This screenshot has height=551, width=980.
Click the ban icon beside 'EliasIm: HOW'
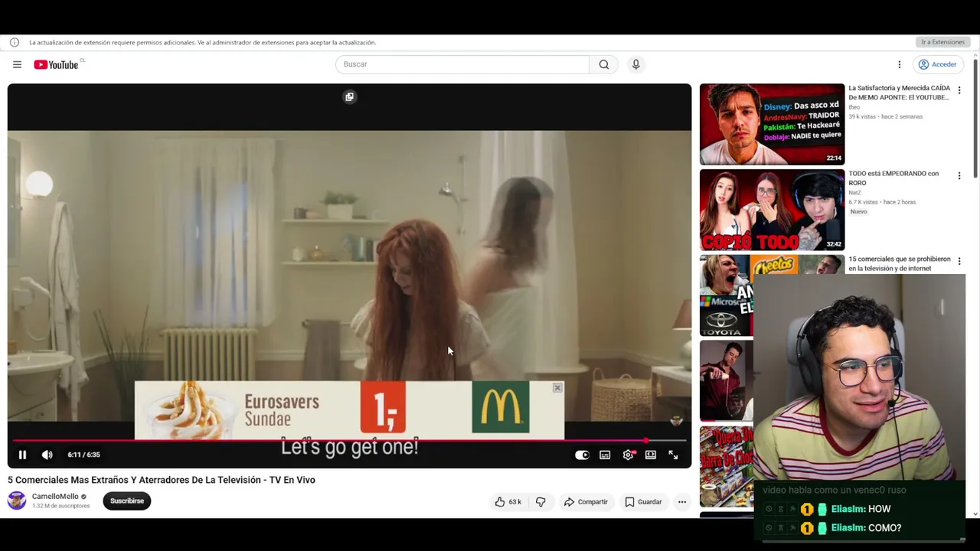769,509
